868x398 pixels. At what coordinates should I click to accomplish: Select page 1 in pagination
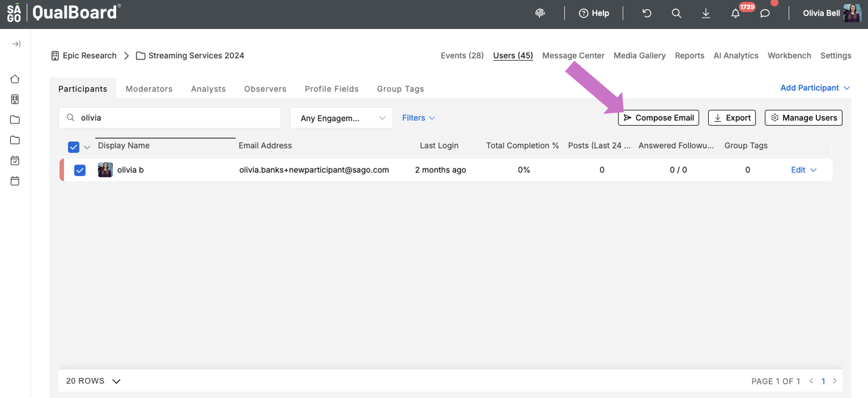823,381
